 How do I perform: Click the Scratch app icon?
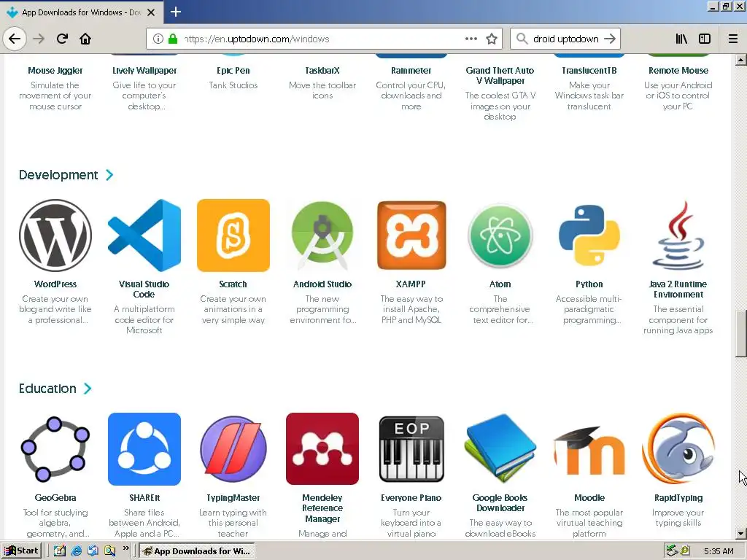tap(233, 236)
